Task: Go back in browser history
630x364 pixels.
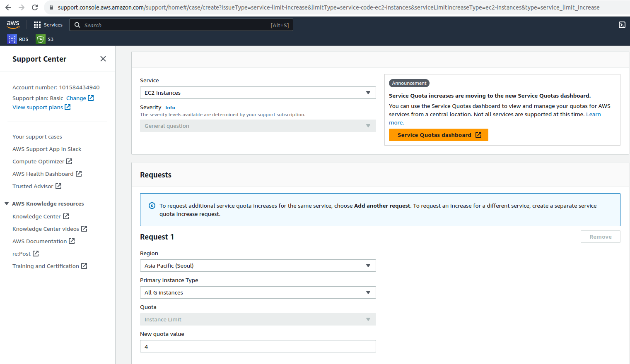Action: point(8,7)
